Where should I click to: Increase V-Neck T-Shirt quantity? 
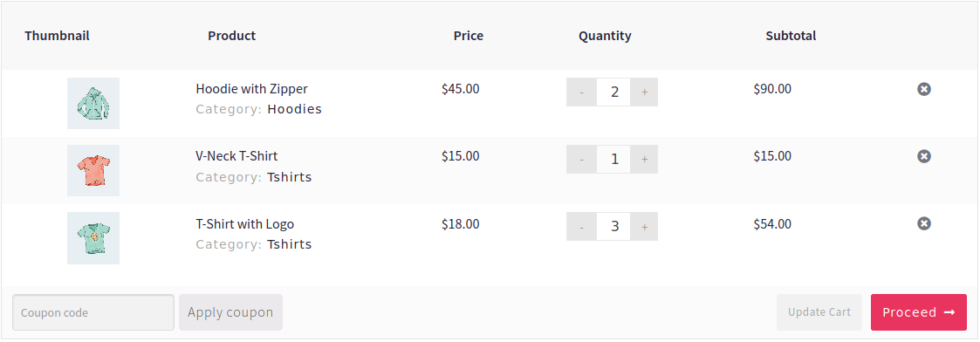coord(644,160)
